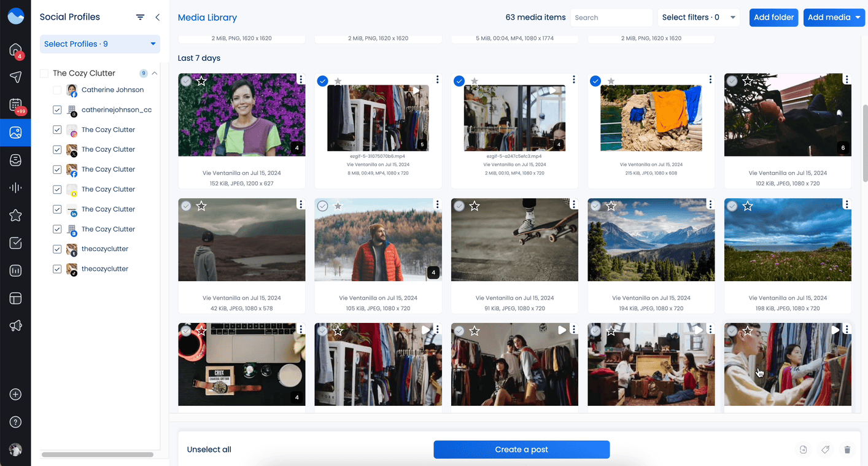Click the media Search field

(x=611, y=18)
